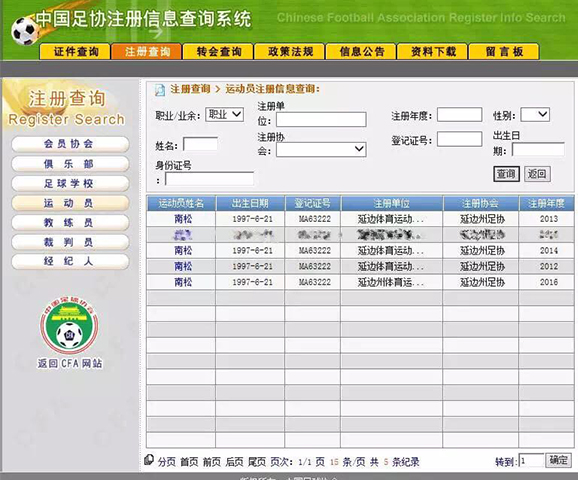This screenshot has height=480, width=578.
Task: Click the 注册协会 column header
Action: pos(481,203)
